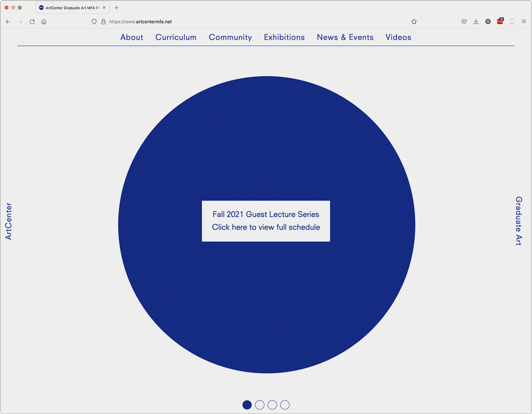The height and width of the screenshot is (414, 532).
Task: Open a new browser tab
Action: (116, 8)
